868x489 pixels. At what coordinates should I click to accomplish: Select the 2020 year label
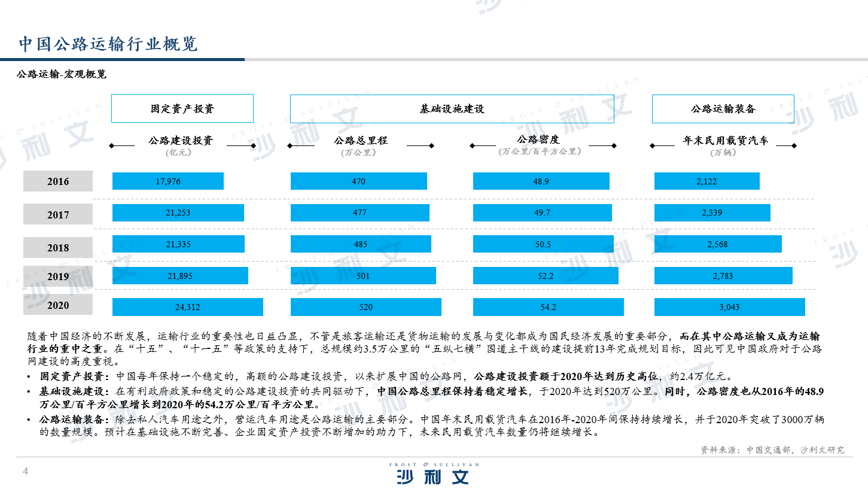click(58, 305)
